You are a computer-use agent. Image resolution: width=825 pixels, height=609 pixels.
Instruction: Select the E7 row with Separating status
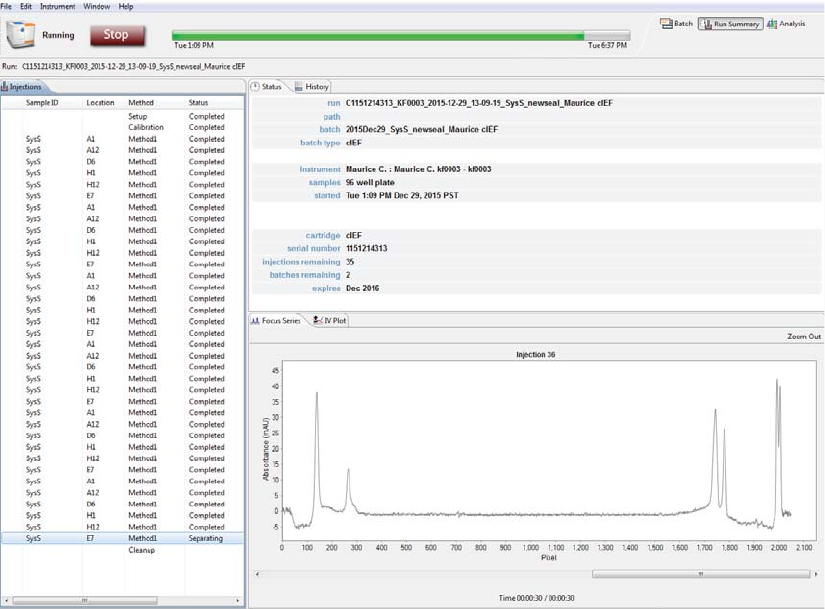pyautogui.click(x=122, y=538)
